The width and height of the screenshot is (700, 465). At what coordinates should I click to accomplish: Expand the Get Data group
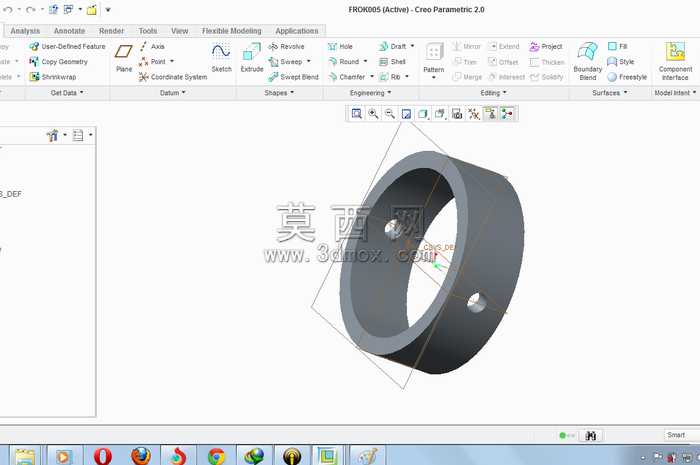click(x=67, y=93)
